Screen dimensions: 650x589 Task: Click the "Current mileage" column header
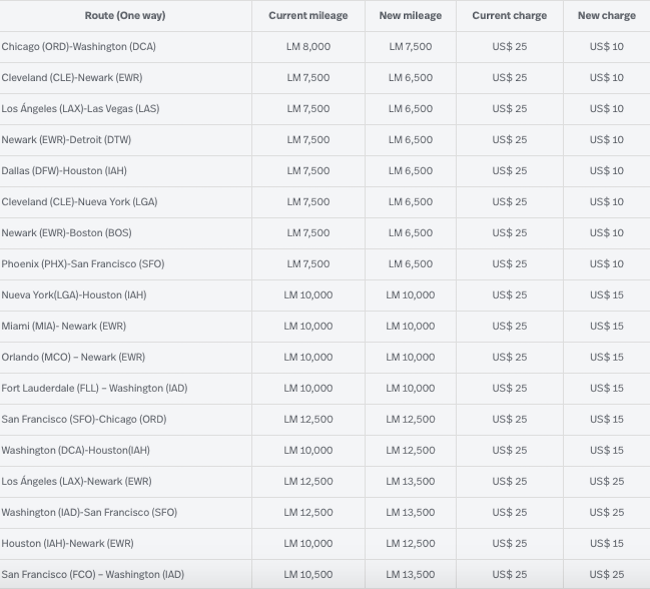308,16
